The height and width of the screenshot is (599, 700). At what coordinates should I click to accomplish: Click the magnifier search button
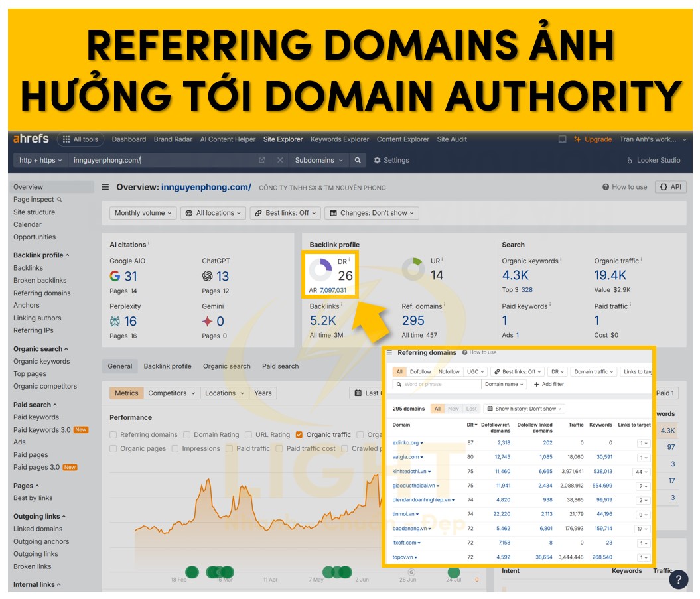[358, 160]
